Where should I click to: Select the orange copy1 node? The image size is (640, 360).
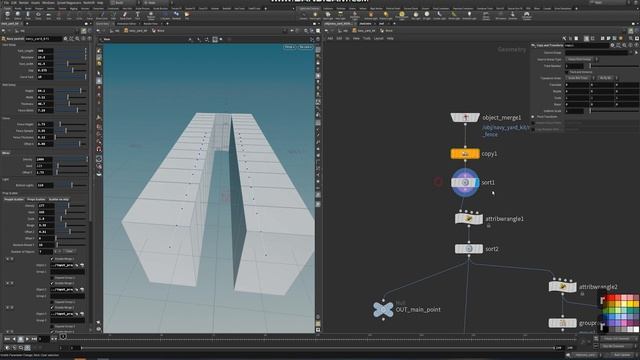pyautogui.click(x=465, y=154)
